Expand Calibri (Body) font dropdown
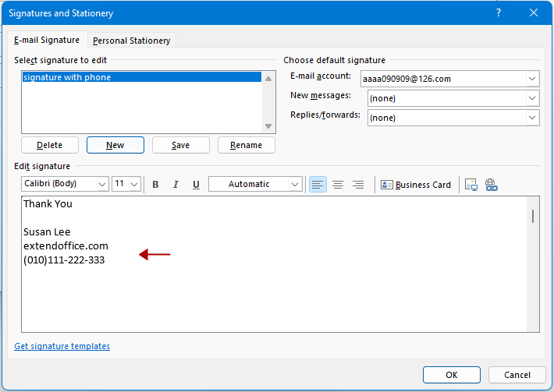 [x=102, y=185]
